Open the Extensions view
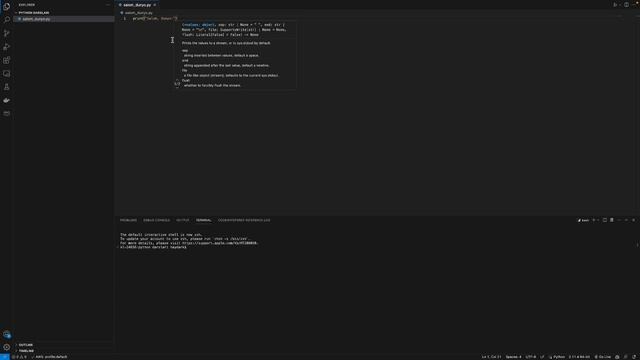 point(7,60)
